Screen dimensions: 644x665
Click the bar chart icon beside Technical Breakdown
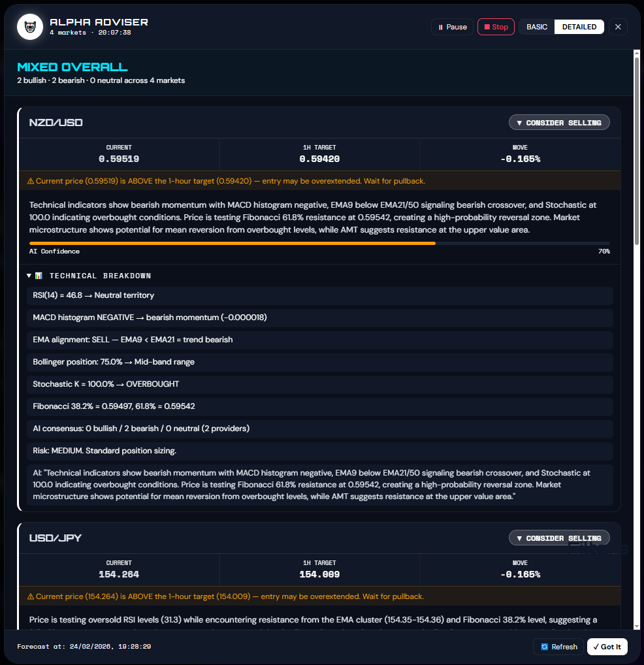(39, 276)
